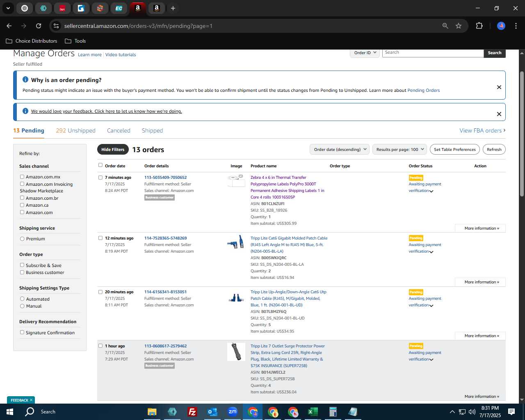Select the Automated shipping settings radio
525x420 pixels.
pyautogui.click(x=22, y=299)
